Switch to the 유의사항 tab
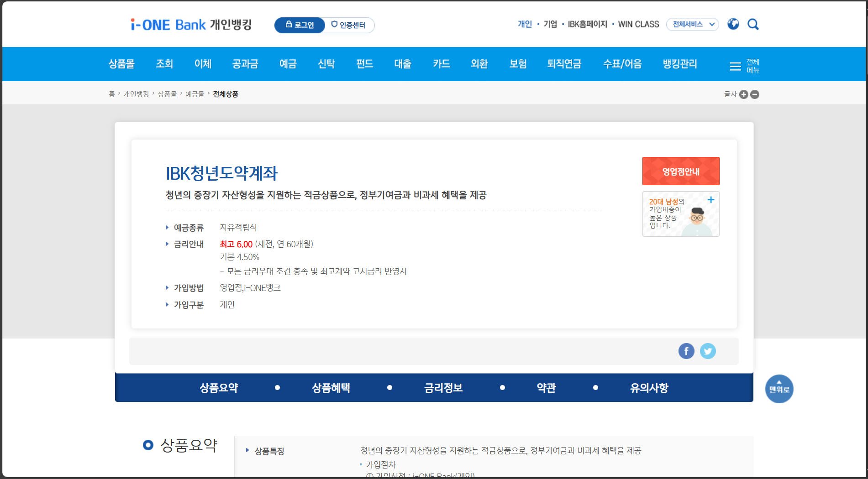Image resolution: width=868 pixels, height=479 pixels. 649,388
